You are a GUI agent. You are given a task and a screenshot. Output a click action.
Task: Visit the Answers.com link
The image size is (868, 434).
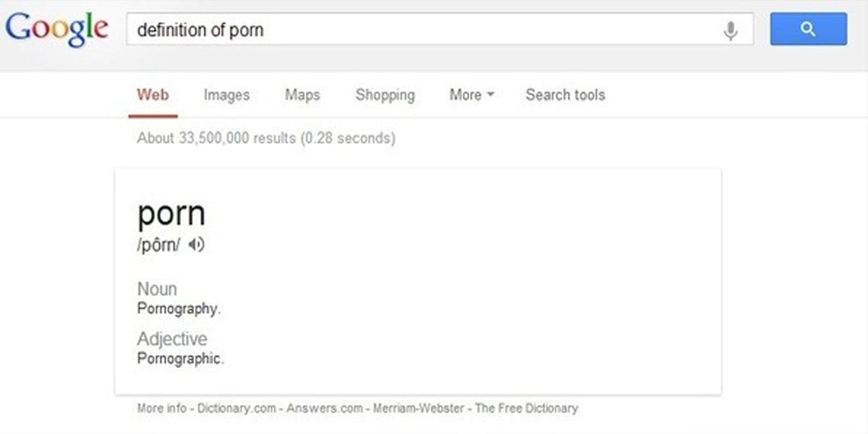click(325, 408)
